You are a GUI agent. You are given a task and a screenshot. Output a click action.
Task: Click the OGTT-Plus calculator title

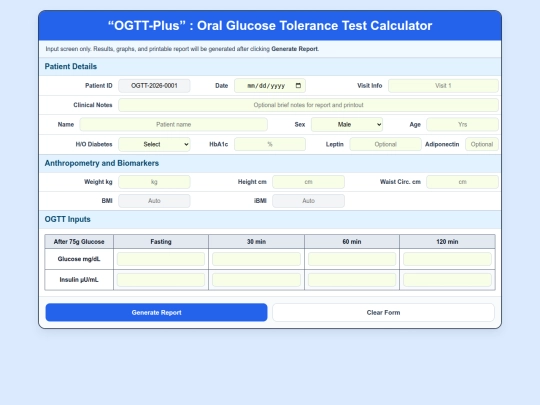tap(270, 26)
